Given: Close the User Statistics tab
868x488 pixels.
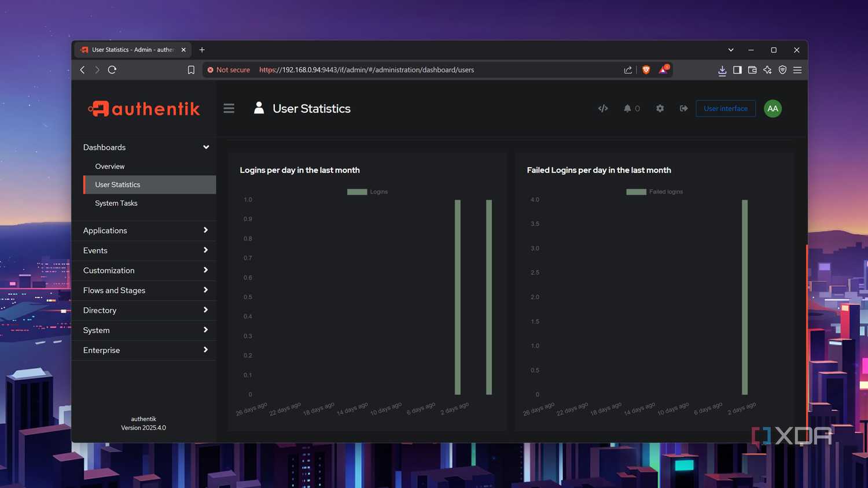Looking at the screenshot, I should coord(183,50).
